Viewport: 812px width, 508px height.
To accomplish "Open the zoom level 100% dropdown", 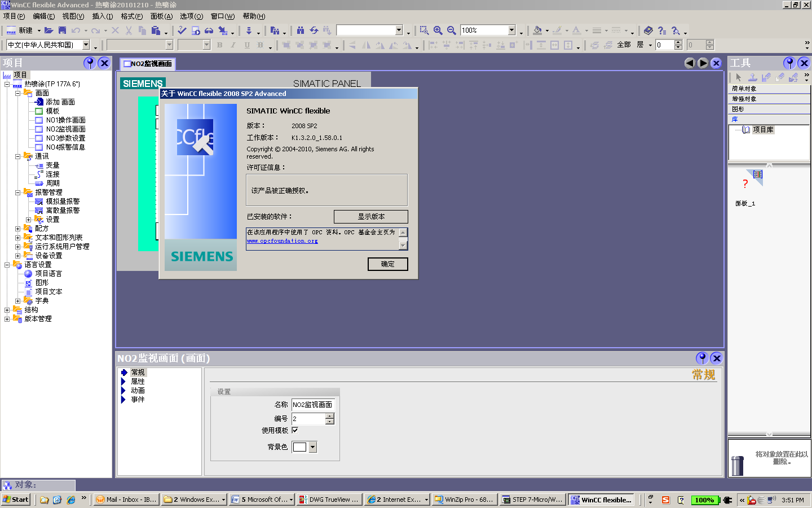I will pos(512,30).
